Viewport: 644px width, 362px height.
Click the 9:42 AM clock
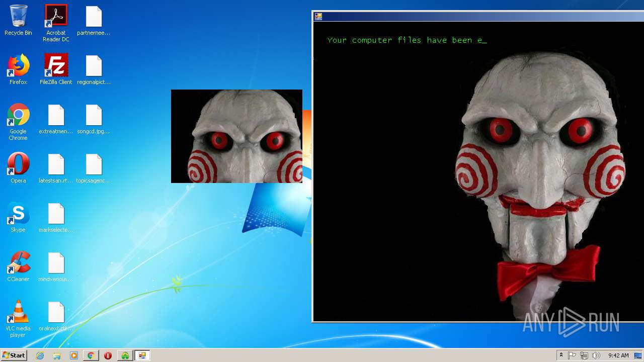tap(618, 355)
